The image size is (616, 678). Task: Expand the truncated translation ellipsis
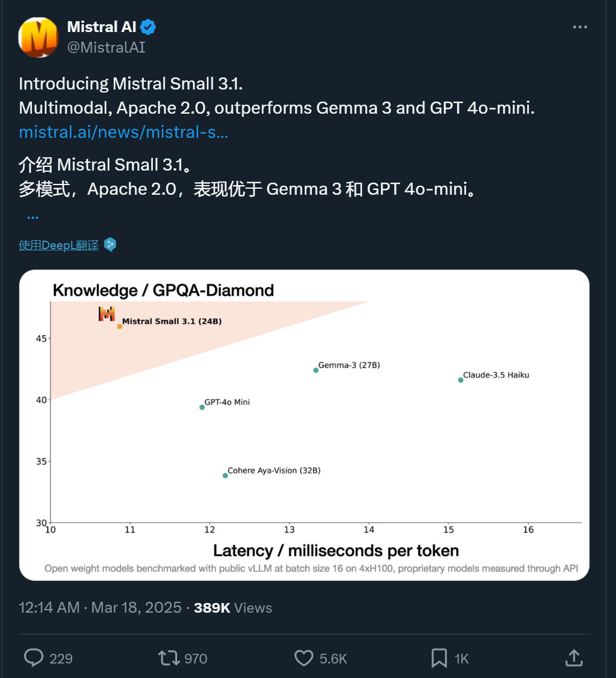[33, 217]
